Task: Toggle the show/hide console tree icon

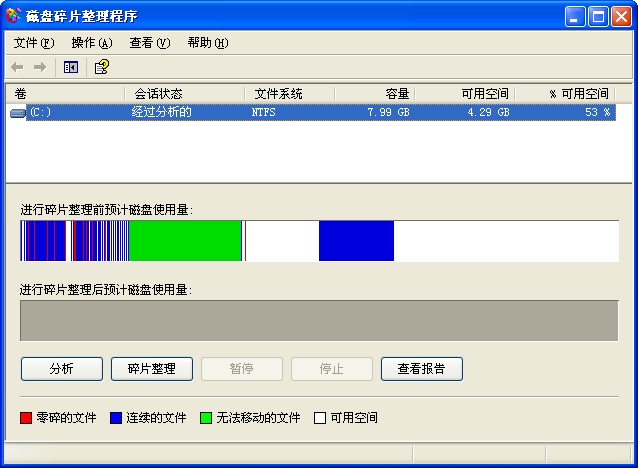Action: [x=71, y=67]
